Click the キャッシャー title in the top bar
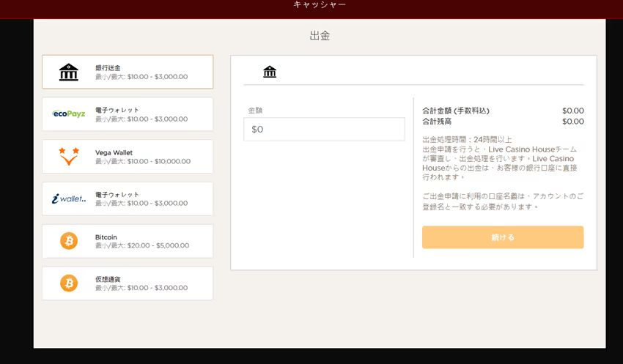The height and width of the screenshot is (364, 623). tap(320, 5)
